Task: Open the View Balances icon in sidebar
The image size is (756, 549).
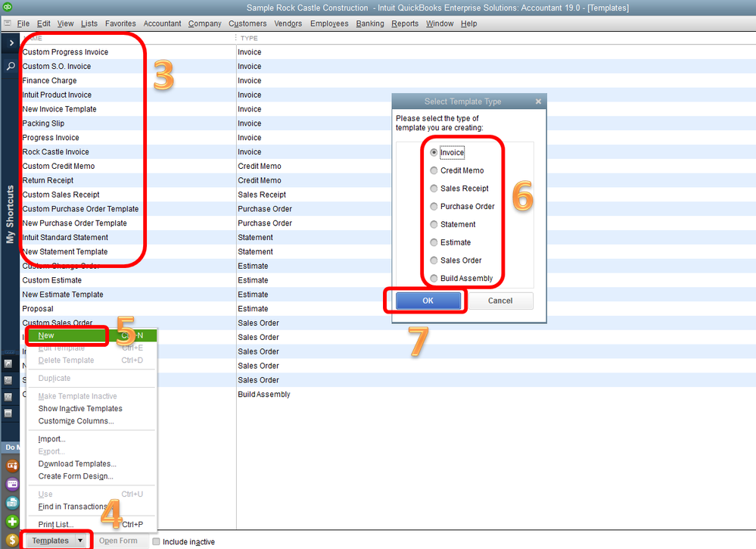Action: click(x=8, y=380)
